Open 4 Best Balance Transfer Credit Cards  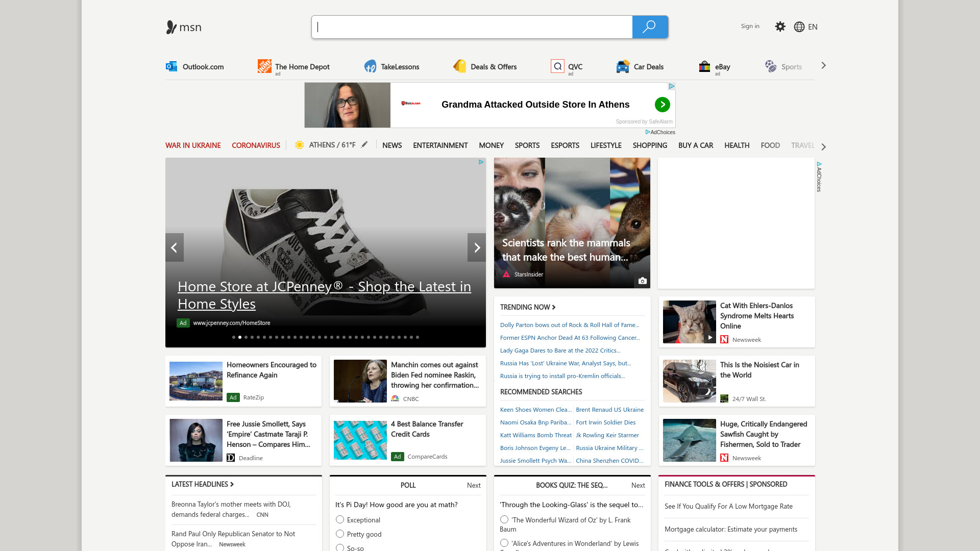(x=427, y=429)
